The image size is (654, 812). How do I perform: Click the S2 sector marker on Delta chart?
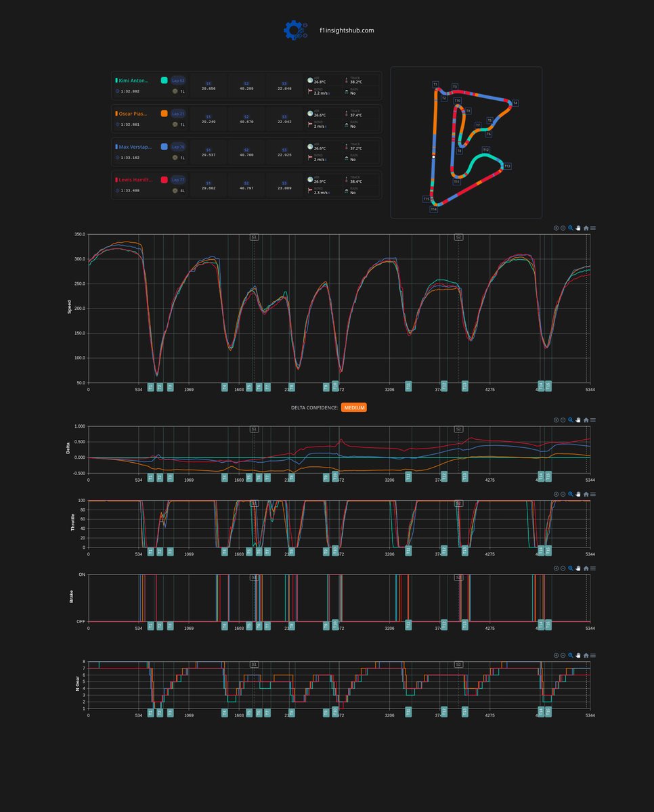click(x=458, y=429)
